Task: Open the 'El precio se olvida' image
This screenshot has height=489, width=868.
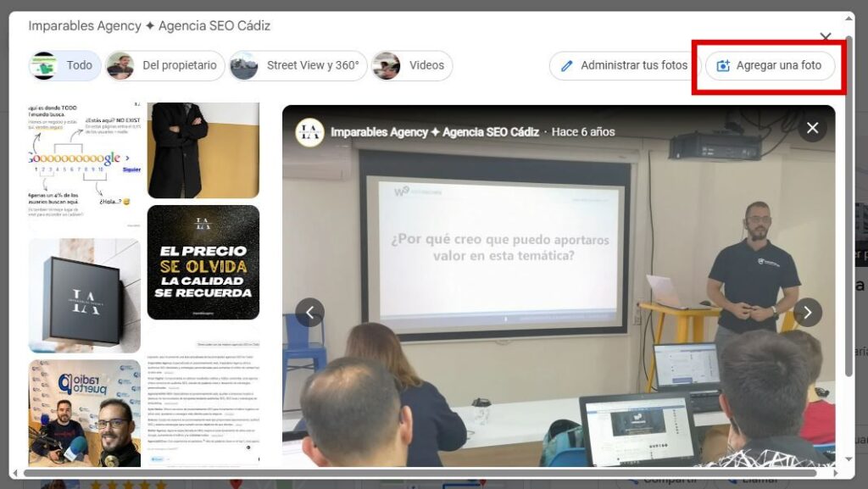Action: (203, 262)
